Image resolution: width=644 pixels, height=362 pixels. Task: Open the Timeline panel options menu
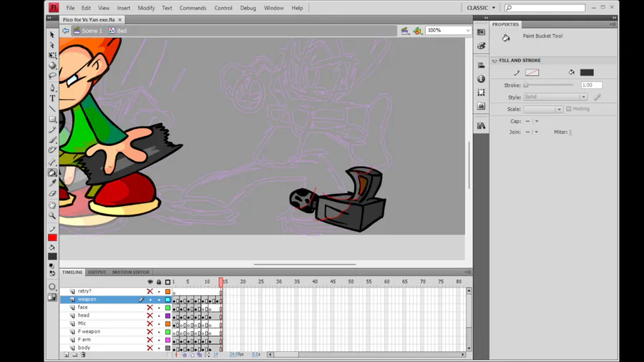click(468, 272)
